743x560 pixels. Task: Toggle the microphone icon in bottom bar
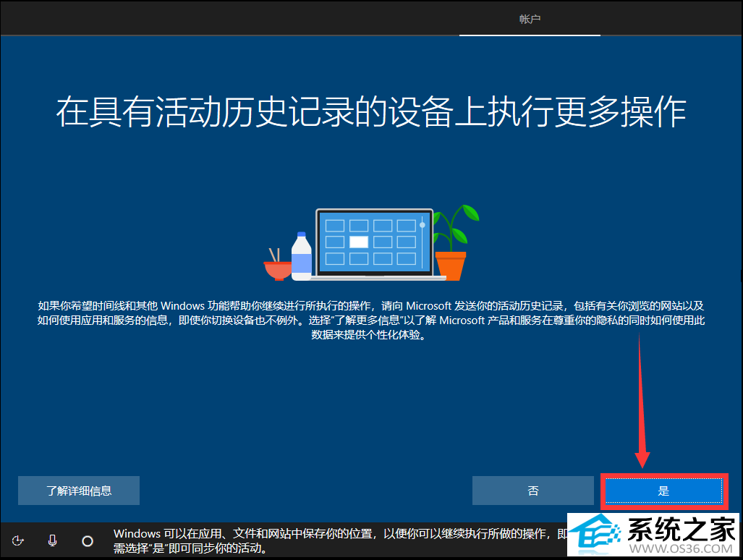pyautogui.click(x=53, y=540)
